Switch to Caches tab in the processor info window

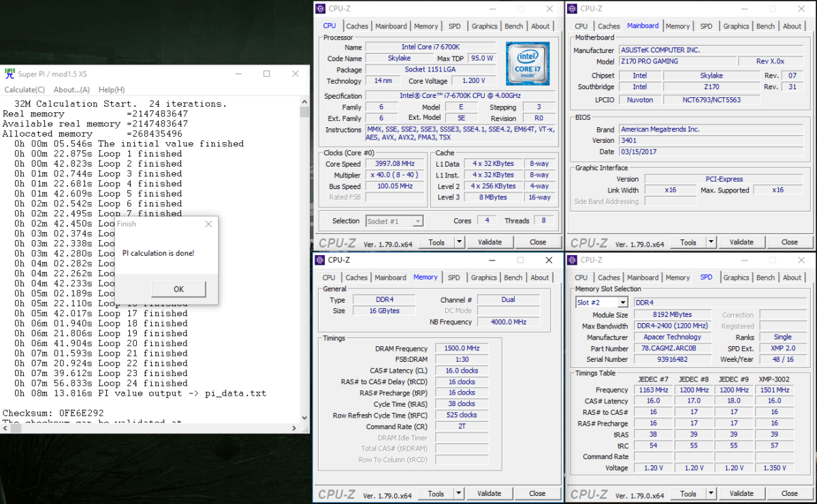coord(357,27)
